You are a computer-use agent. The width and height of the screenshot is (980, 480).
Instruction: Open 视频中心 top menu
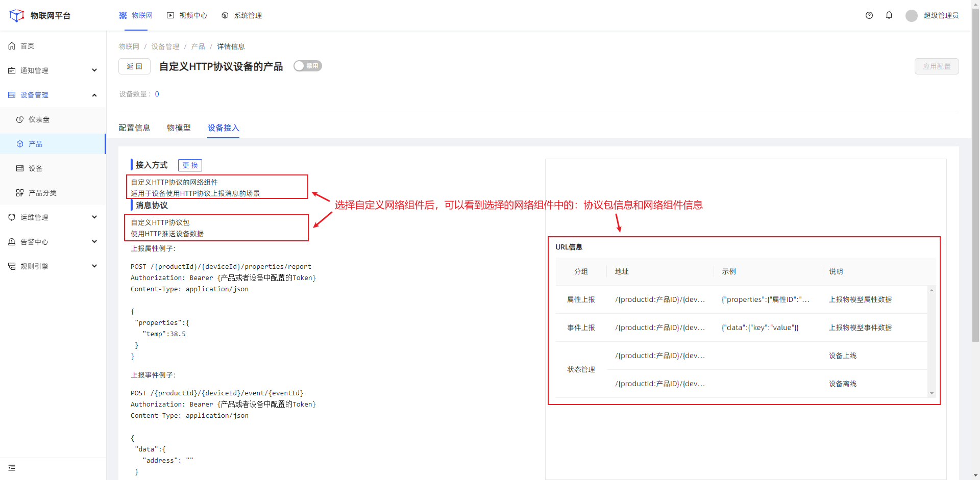(x=187, y=15)
